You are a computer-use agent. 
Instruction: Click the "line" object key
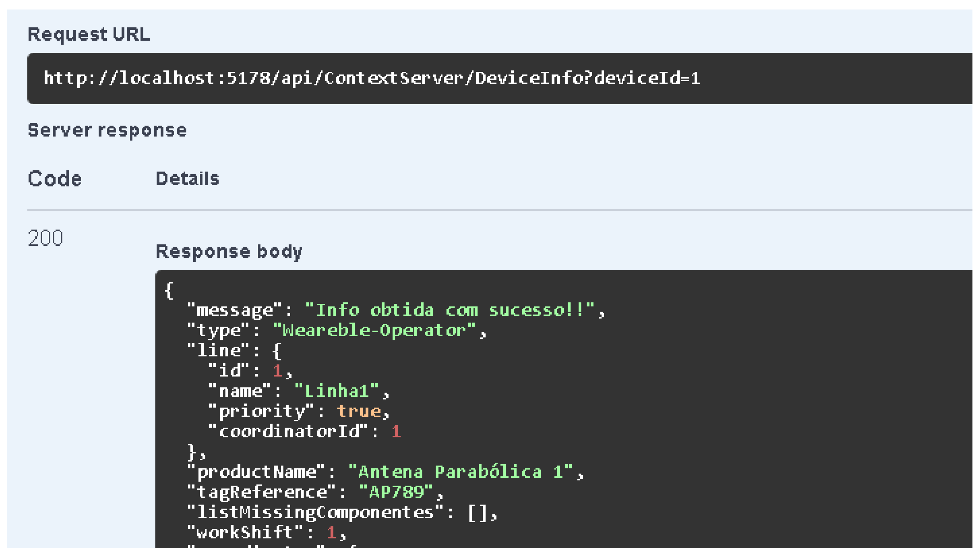point(218,350)
